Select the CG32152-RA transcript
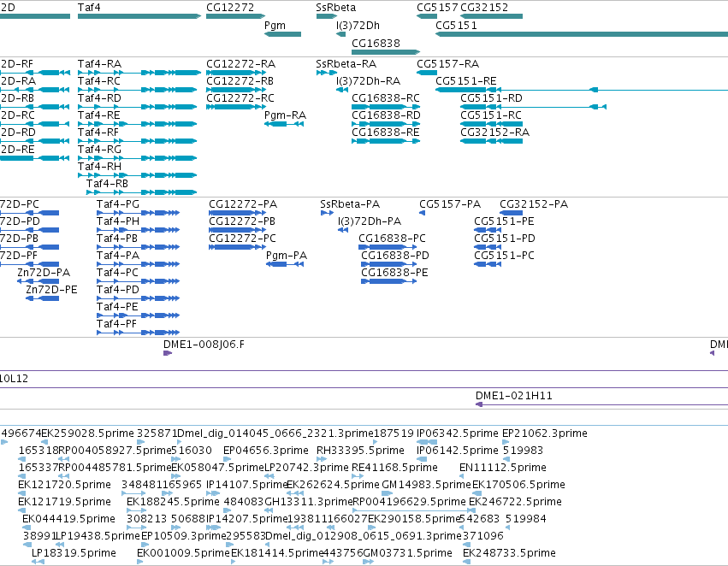The image size is (728, 566). point(491,141)
